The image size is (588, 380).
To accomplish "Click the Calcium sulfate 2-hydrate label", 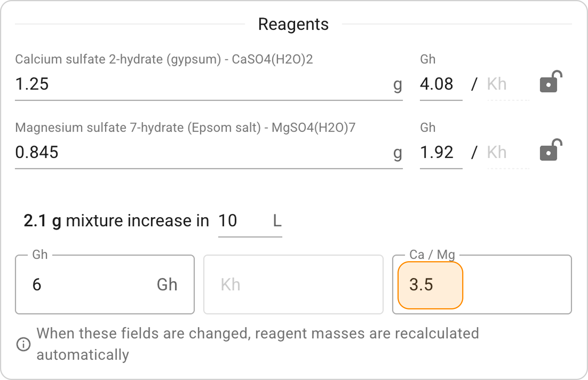I will click(164, 59).
